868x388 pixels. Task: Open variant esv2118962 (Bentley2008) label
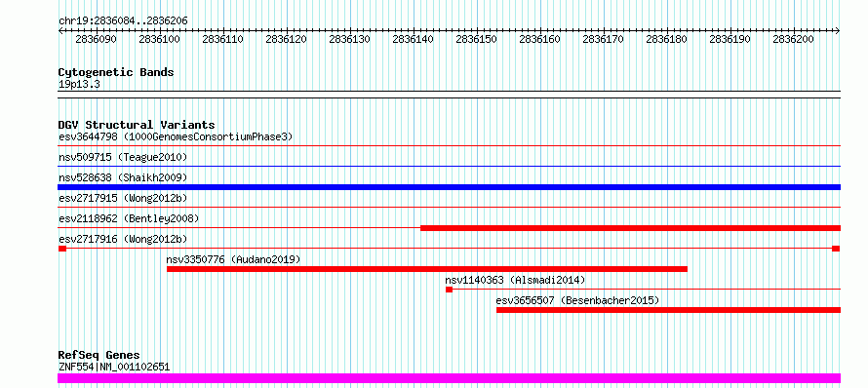129,218
